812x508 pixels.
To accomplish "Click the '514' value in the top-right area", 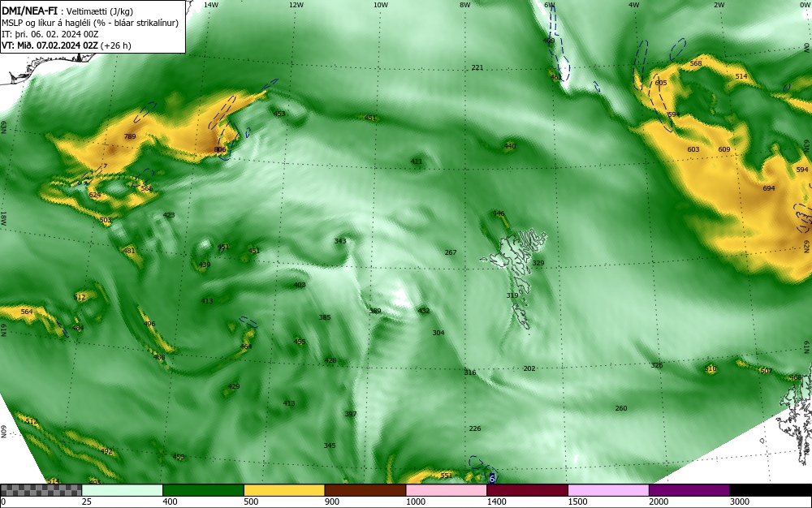I will point(741,76).
